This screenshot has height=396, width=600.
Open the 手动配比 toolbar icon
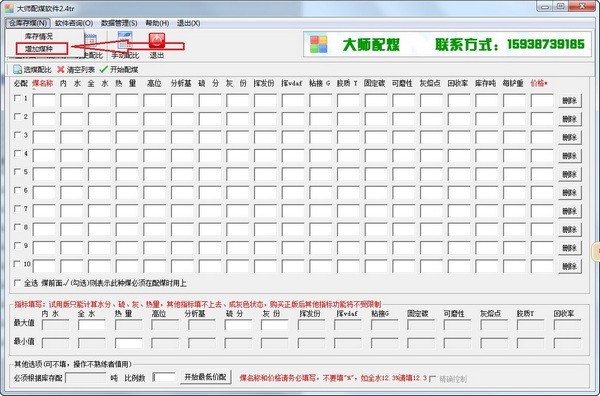pyautogui.click(x=125, y=41)
